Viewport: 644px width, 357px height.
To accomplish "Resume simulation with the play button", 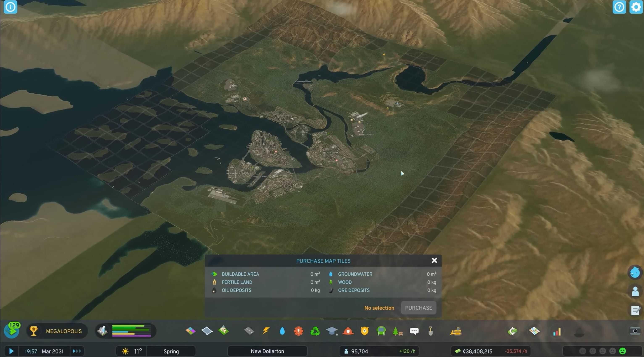I will coord(11,351).
